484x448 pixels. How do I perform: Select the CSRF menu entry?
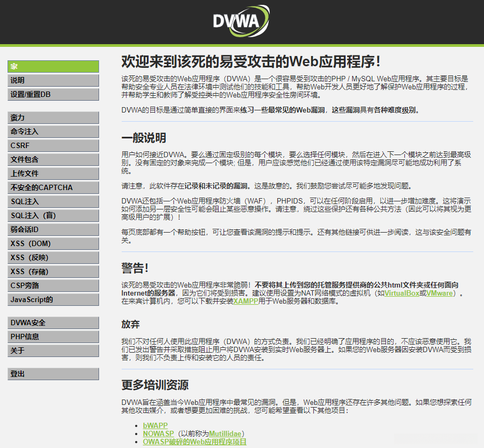(53, 145)
